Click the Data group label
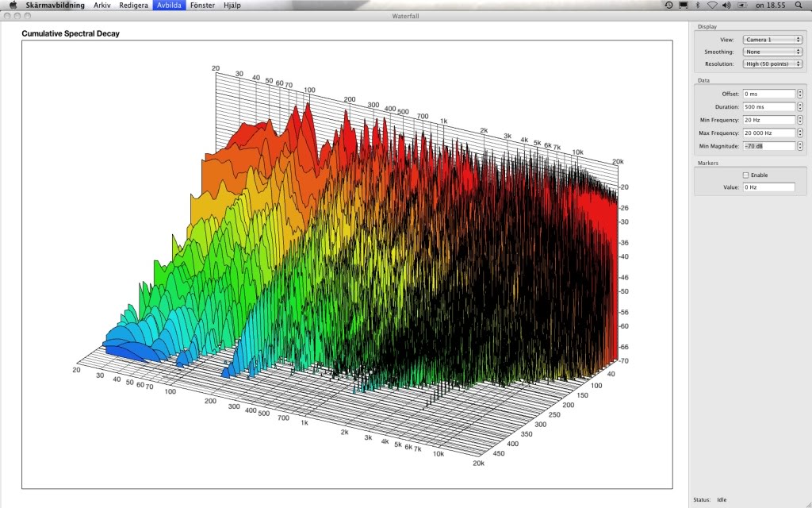This screenshot has width=812, height=508. tap(703, 80)
